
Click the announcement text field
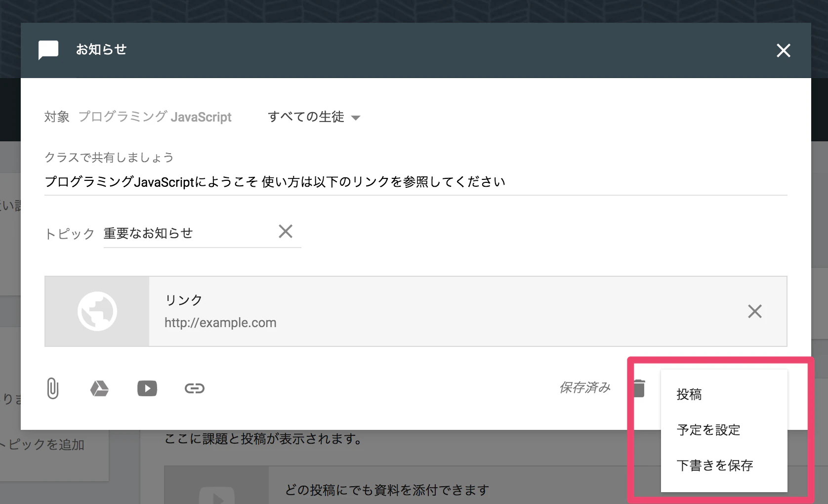[x=415, y=182]
